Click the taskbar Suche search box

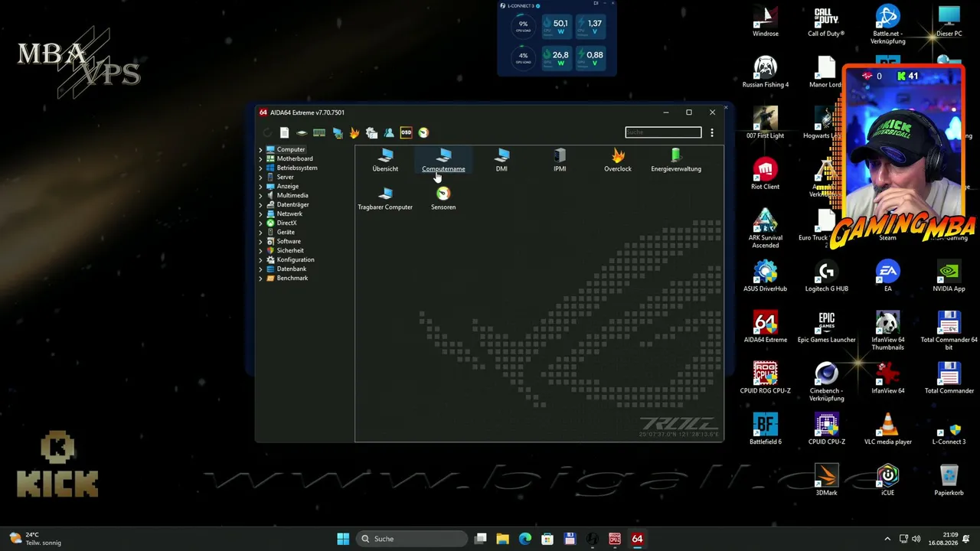tap(412, 539)
